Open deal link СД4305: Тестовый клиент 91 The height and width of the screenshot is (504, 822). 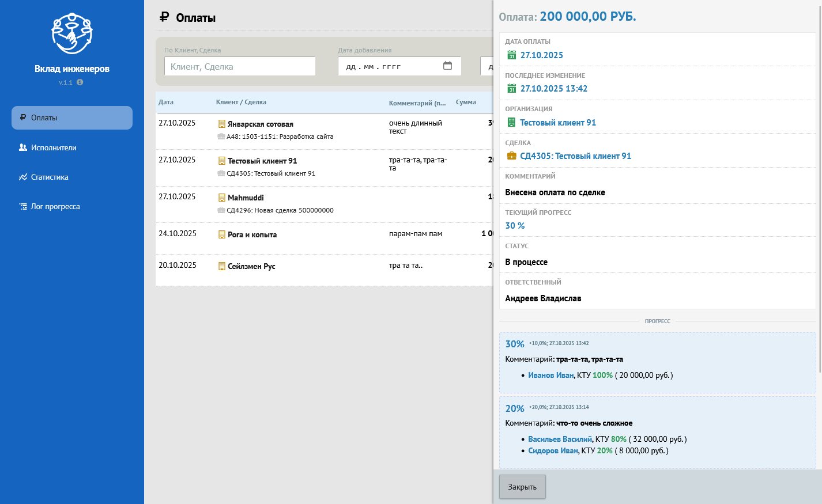575,156
